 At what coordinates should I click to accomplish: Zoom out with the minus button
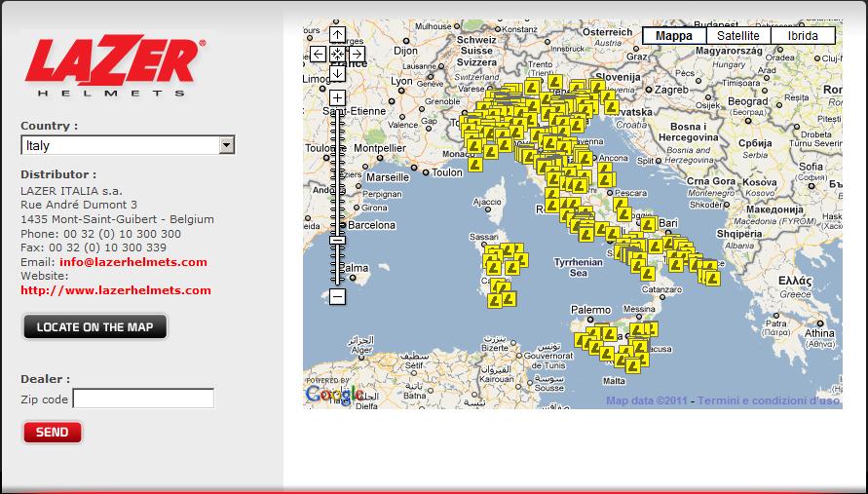coord(337,296)
